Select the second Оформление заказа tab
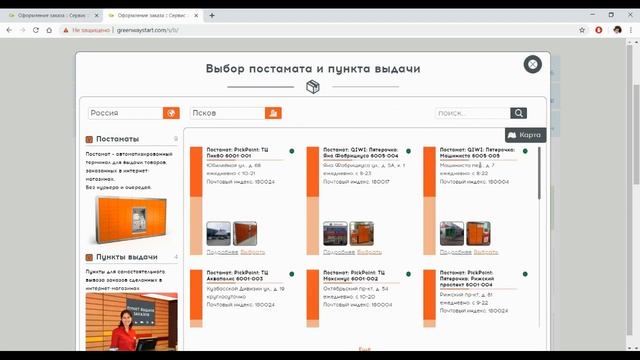This screenshot has width=640, height=360. pyautogui.click(x=152, y=16)
